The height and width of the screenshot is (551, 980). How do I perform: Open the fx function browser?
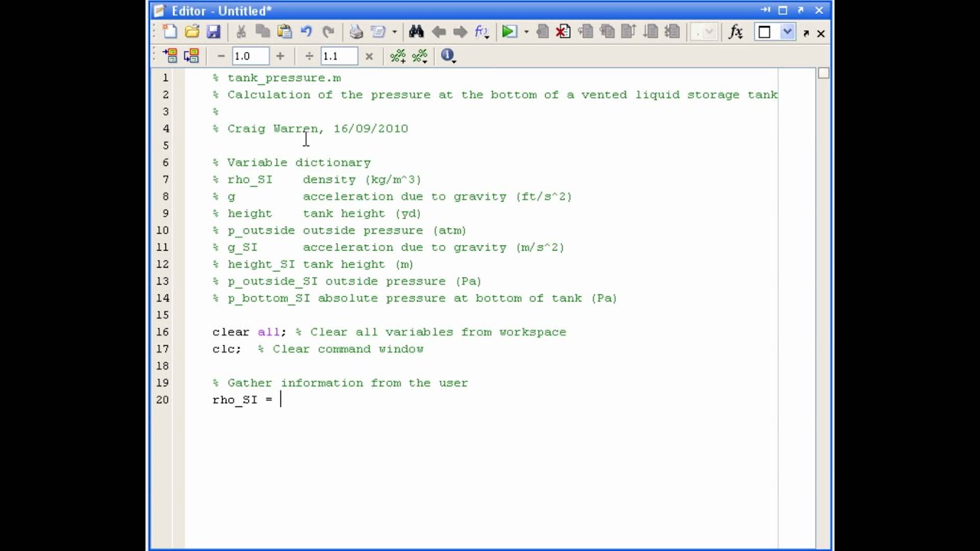(x=736, y=32)
